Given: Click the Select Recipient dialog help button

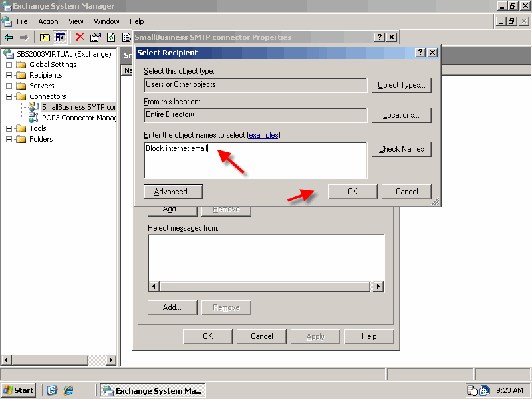Looking at the screenshot, I should coord(420,53).
